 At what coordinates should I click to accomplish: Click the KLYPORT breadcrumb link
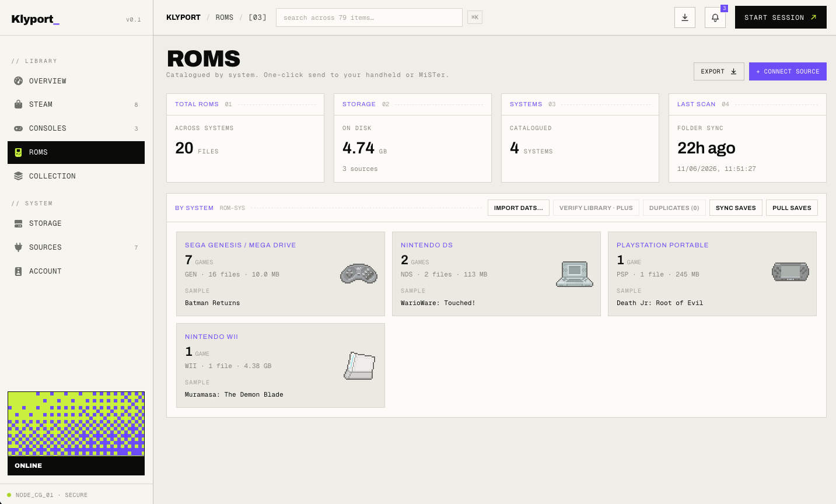coord(183,17)
